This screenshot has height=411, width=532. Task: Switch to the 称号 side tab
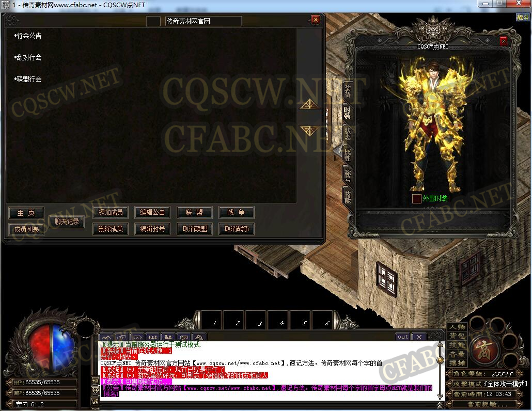click(x=347, y=175)
